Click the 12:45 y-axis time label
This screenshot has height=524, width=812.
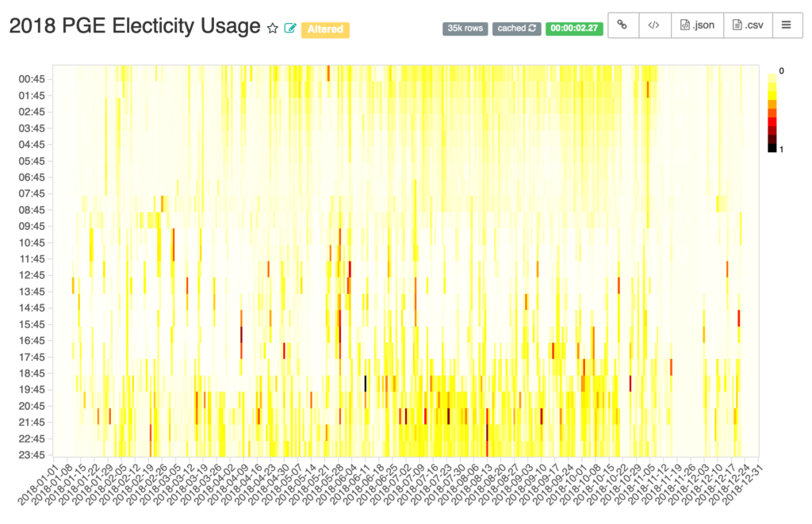32,275
